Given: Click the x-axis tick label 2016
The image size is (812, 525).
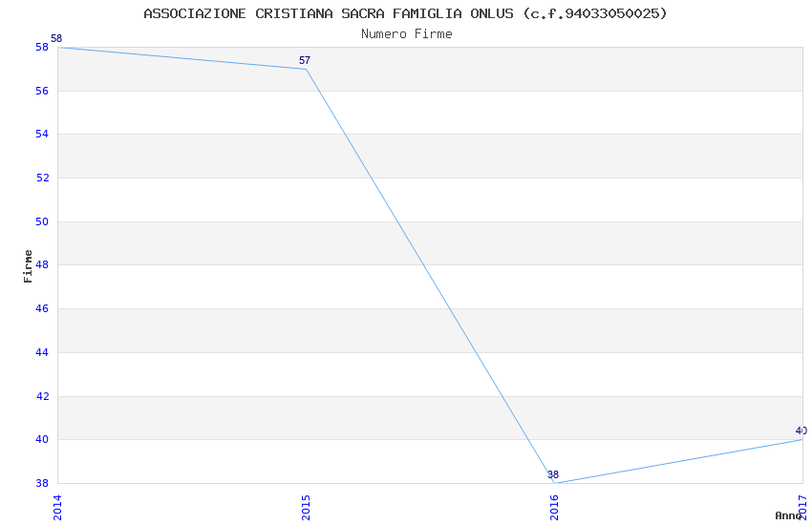Looking at the screenshot, I should click(555, 508).
